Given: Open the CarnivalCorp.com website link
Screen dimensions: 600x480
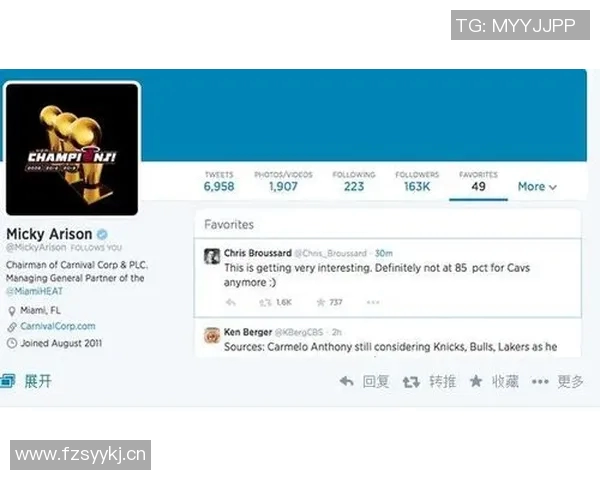Looking at the screenshot, I should (58, 326).
